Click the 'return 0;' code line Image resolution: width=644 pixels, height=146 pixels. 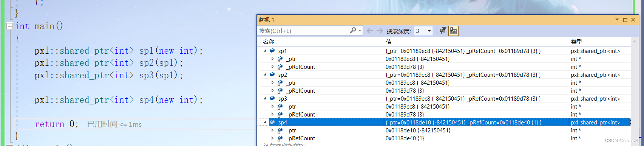[x=56, y=124]
